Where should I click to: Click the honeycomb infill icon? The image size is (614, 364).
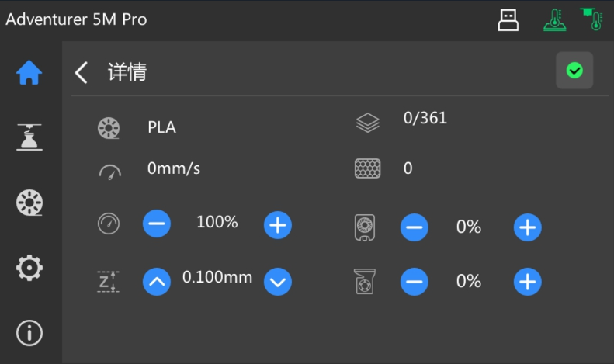tap(367, 168)
